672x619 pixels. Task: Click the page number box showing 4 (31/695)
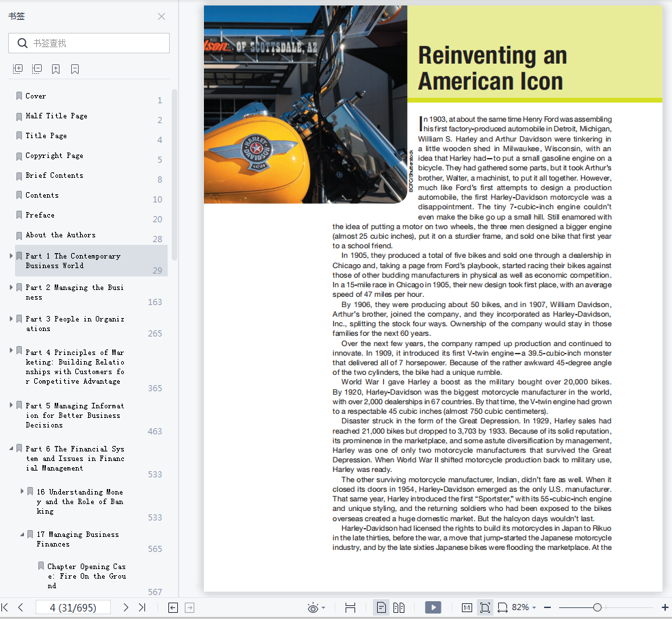pyautogui.click(x=73, y=607)
